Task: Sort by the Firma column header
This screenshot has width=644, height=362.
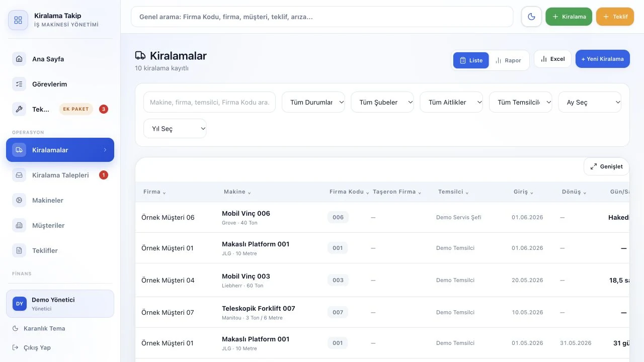Action: pos(154,192)
